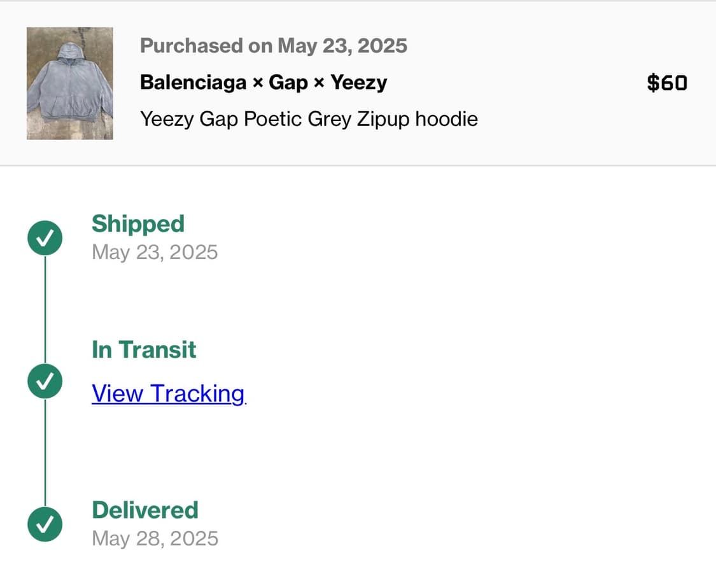Select the In Transit status label

pos(144,350)
